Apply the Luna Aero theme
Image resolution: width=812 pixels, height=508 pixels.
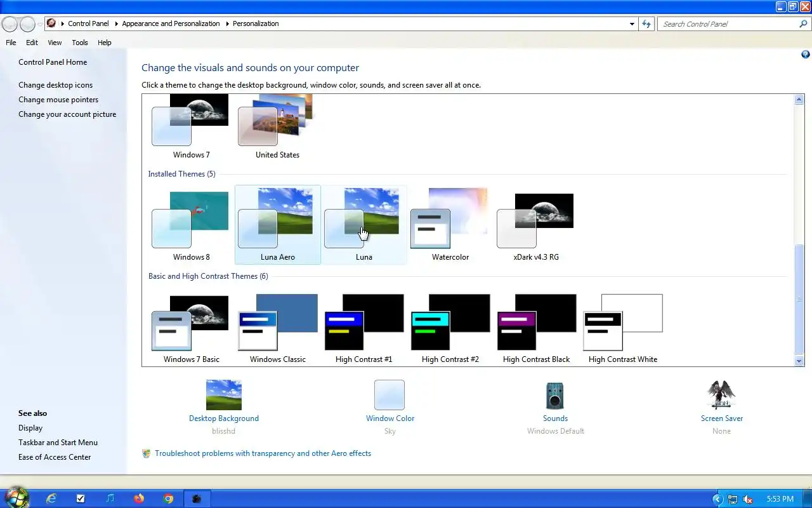[277, 225]
